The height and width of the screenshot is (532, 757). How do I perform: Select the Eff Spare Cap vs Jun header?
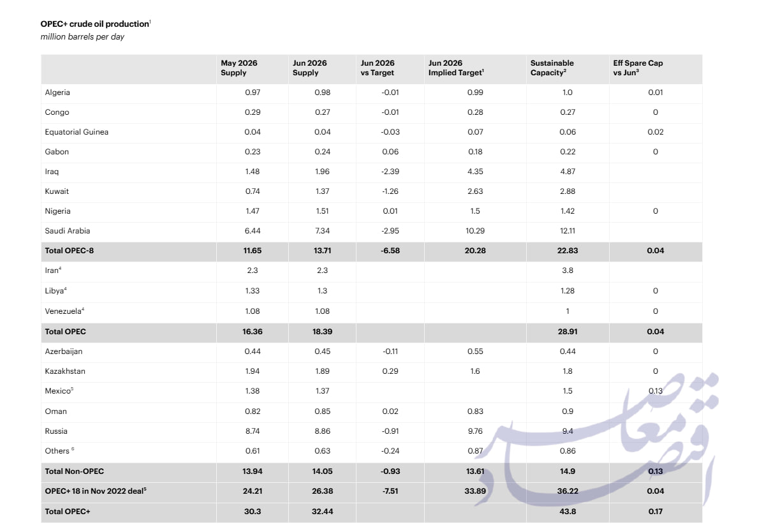coord(638,68)
